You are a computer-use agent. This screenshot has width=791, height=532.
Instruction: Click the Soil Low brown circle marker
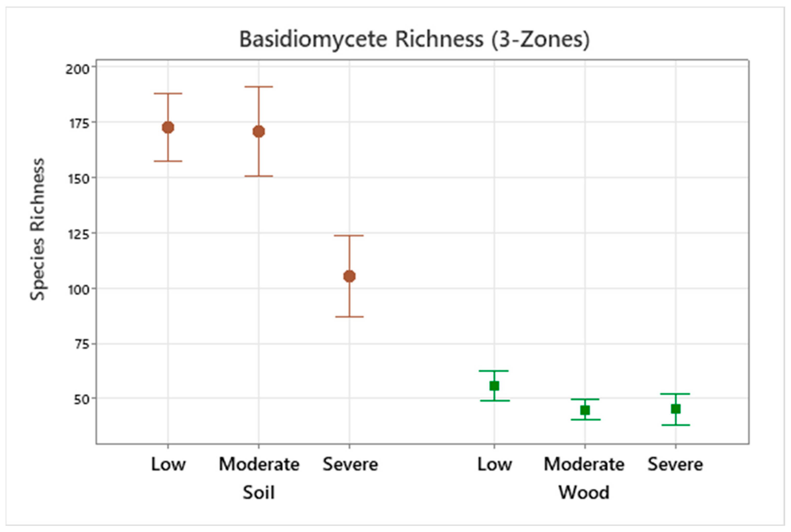[x=168, y=128]
